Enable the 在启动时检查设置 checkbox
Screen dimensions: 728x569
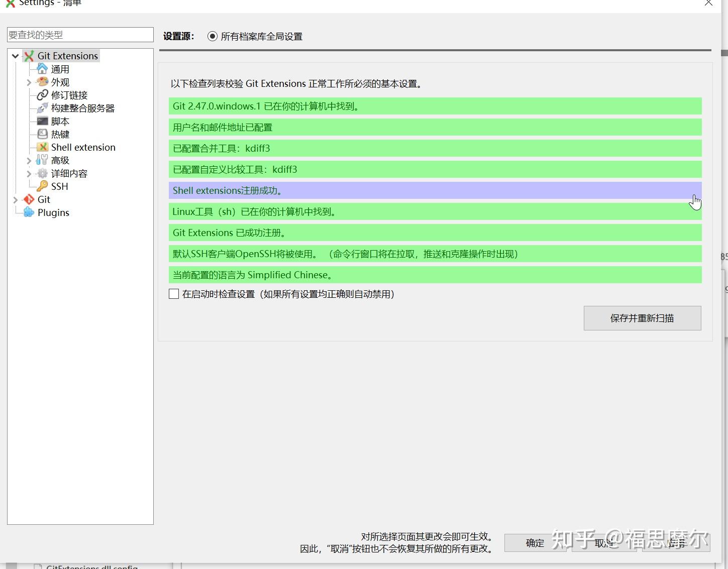tap(174, 294)
